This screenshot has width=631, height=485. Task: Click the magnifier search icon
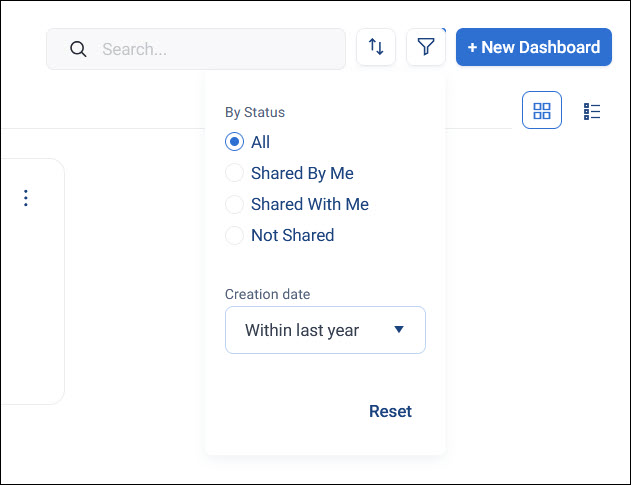coord(78,49)
